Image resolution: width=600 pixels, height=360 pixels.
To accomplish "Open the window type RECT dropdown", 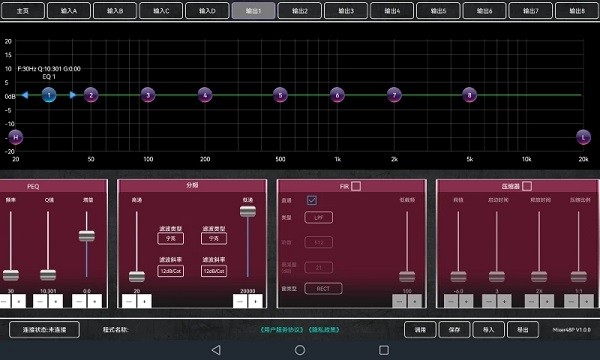I will 323,288.
